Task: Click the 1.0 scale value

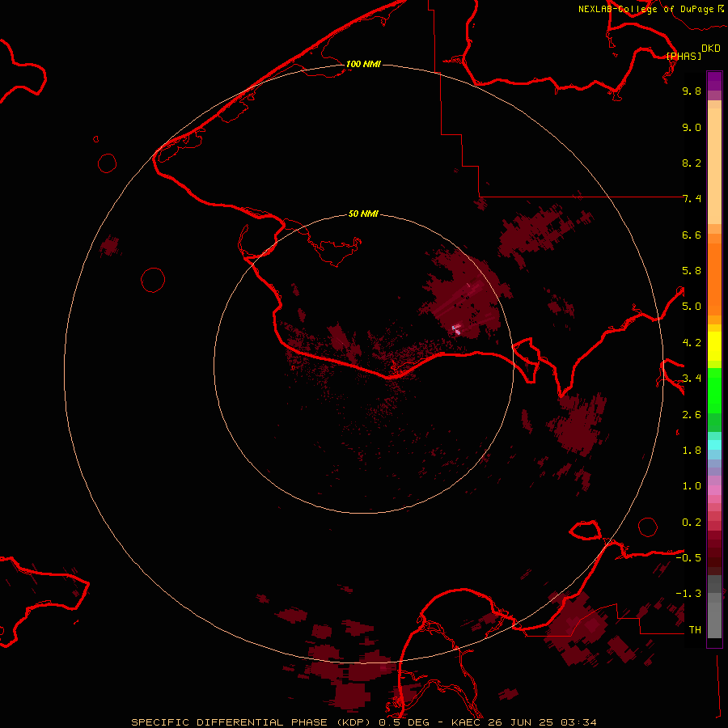Action: coord(692,486)
